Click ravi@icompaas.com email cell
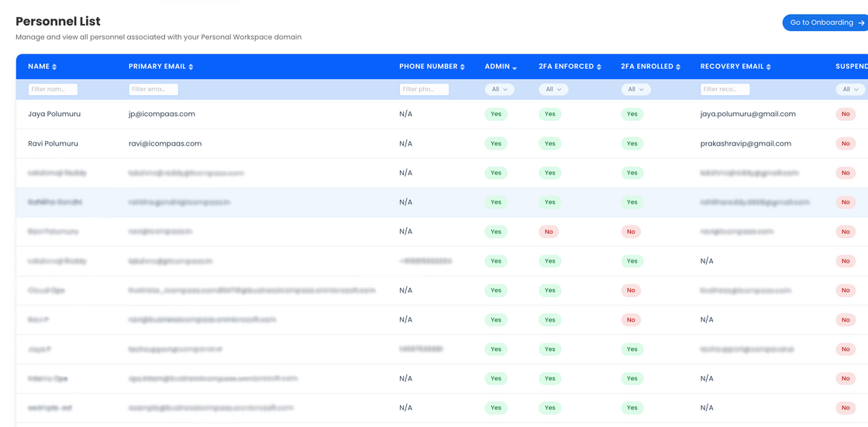This screenshot has width=868, height=427. click(165, 143)
